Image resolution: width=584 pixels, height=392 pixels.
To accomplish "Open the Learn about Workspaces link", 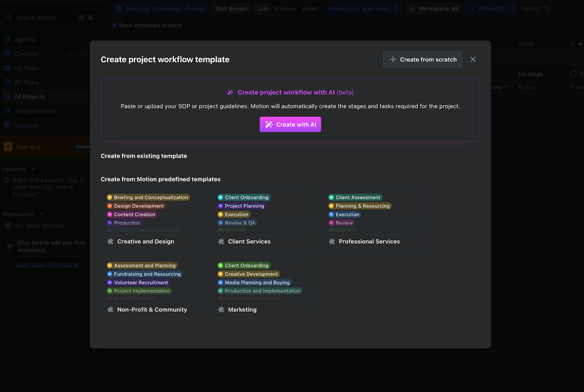I will tap(47, 264).
